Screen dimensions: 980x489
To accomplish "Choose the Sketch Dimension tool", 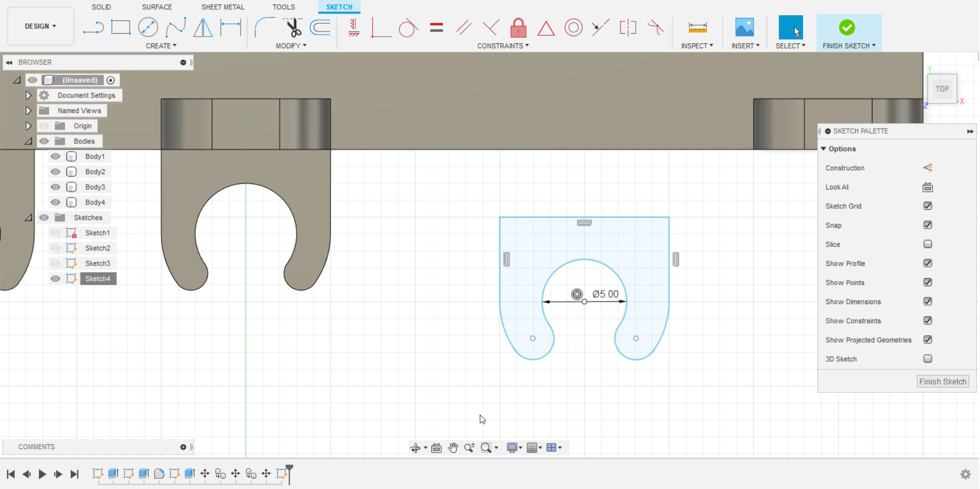I will pyautogui.click(x=230, y=28).
